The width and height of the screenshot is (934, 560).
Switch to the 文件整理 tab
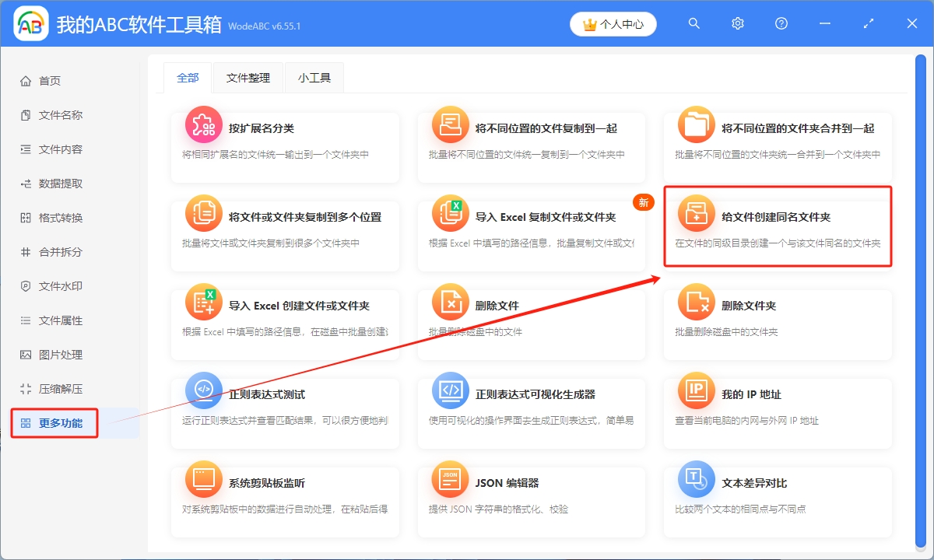click(248, 78)
